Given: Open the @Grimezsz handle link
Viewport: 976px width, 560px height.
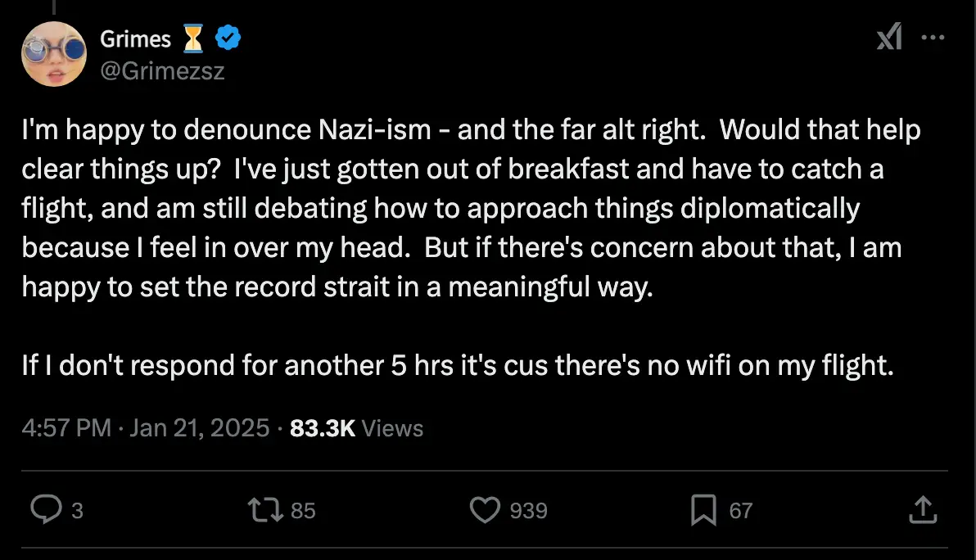Looking at the screenshot, I should [162, 71].
